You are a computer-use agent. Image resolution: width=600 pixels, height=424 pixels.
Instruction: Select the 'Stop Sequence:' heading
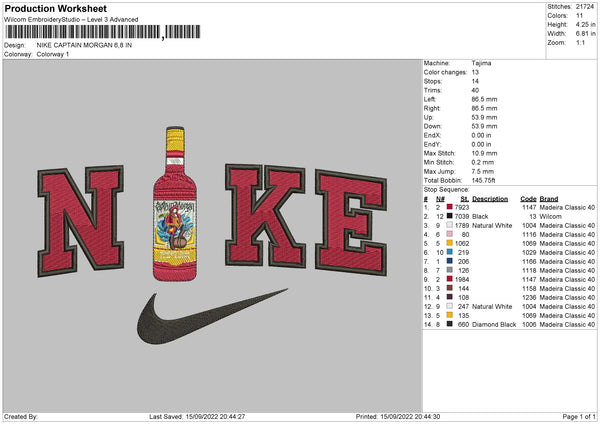pos(446,189)
